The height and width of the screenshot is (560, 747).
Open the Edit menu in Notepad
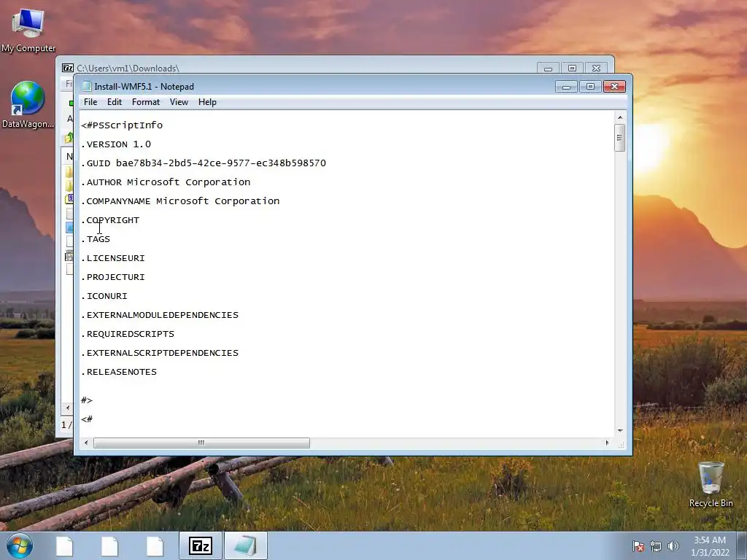tap(115, 102)
